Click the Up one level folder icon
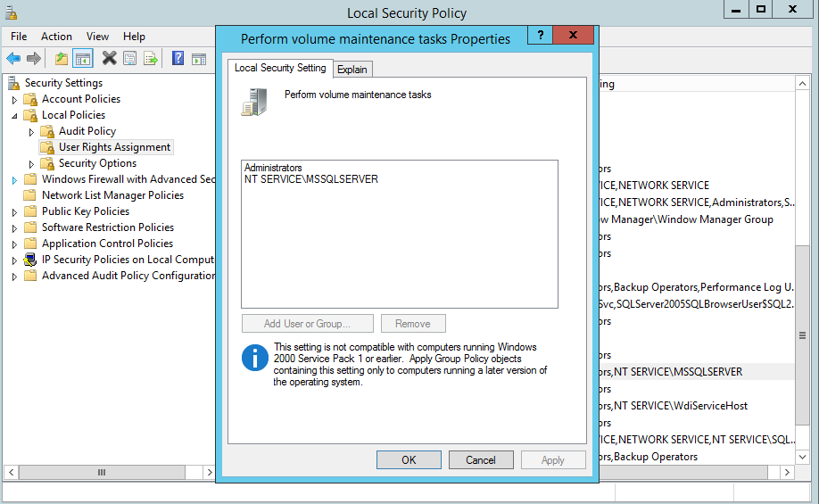Image resolution: width=819 pixels, height=504 pixels. [x=61, y=59]
